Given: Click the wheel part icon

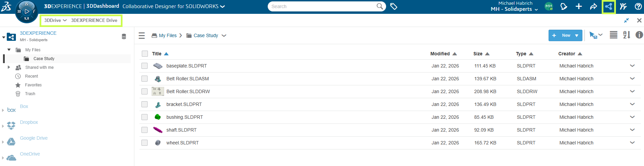Looking at the screenshot, I should point(158,143).
